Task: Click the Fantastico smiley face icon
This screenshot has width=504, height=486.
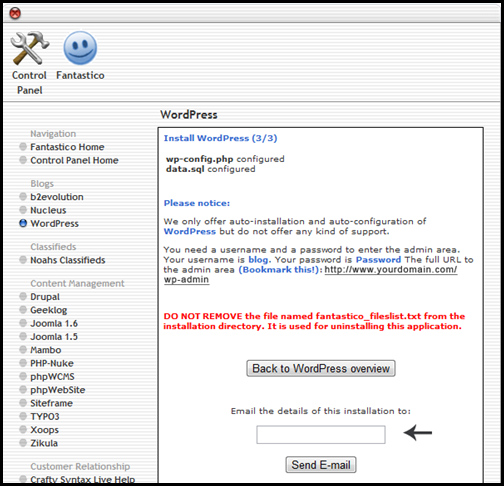Action: [80, 48]
